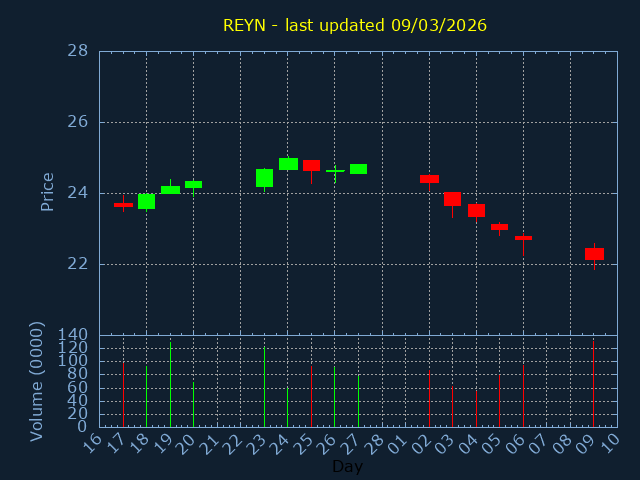Select the green volume bar for day 23
640x480 pixels.
264,387
